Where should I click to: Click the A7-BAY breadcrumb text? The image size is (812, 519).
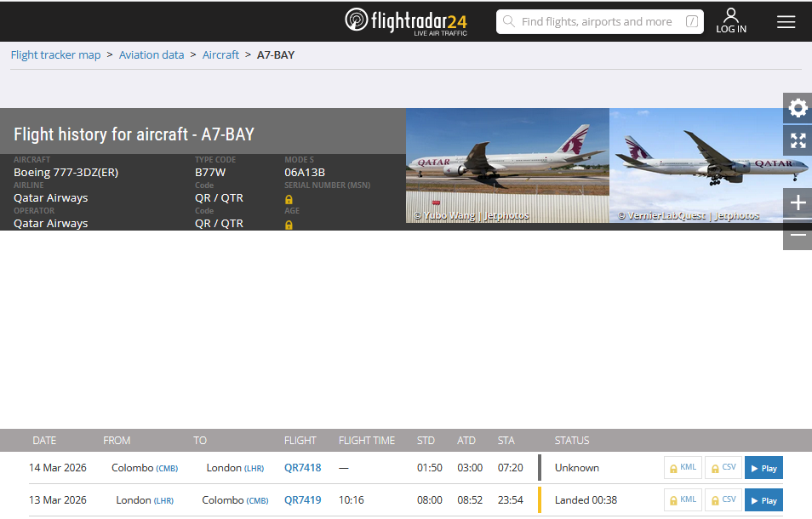click(276, 54)
